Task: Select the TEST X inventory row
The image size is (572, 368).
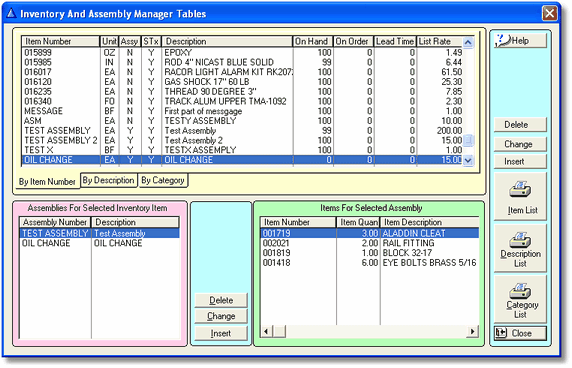Action: 242,150
